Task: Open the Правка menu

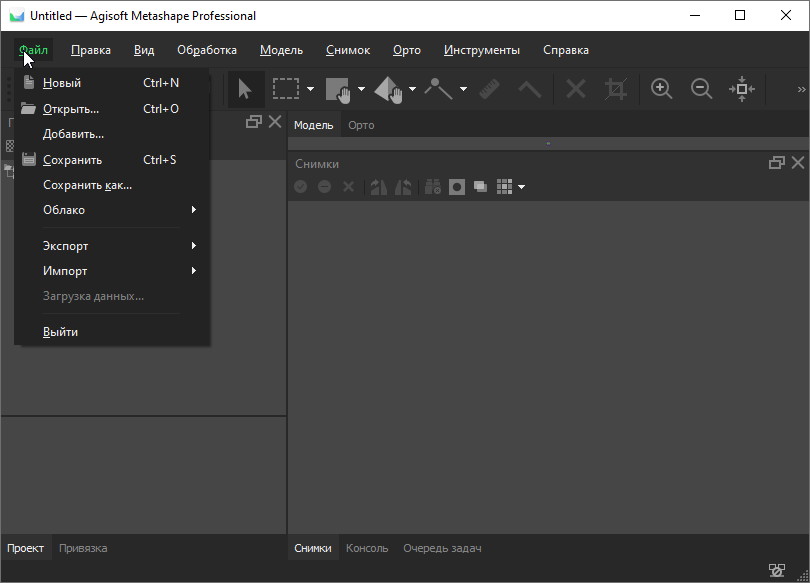Action: tap(91, 50)
